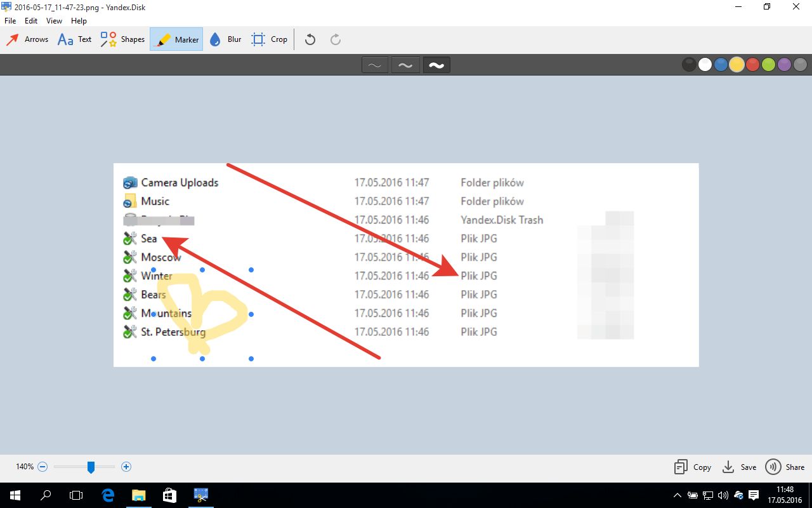Screen dimensions: 812x508
Task: Open the Edit menu
Action: point(31,21)
